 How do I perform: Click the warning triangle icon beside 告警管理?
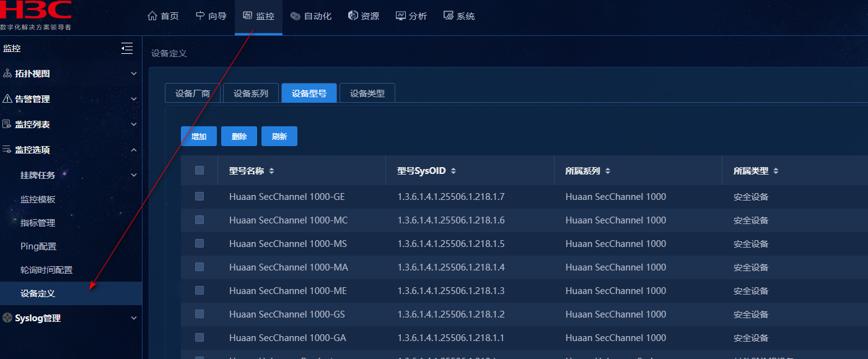tap(7, 99)
